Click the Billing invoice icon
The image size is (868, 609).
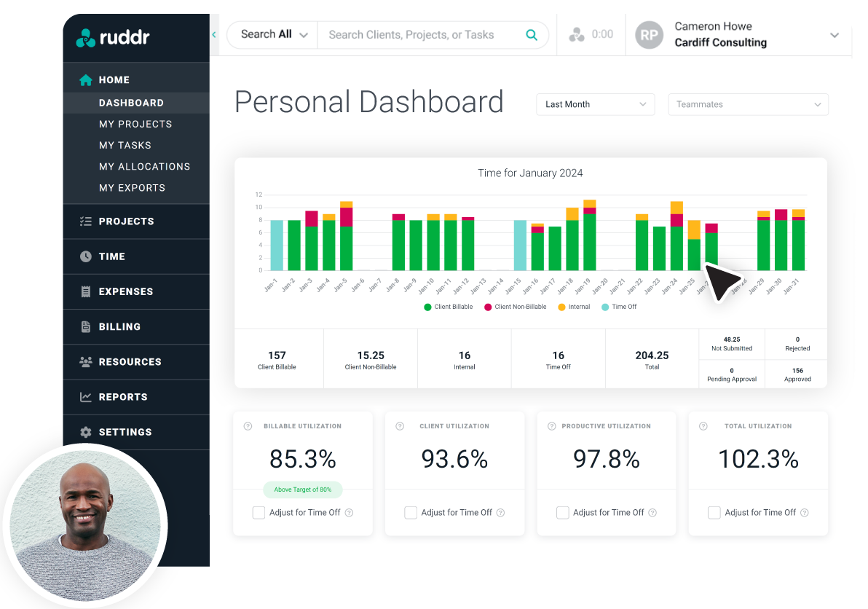point(86,326)
